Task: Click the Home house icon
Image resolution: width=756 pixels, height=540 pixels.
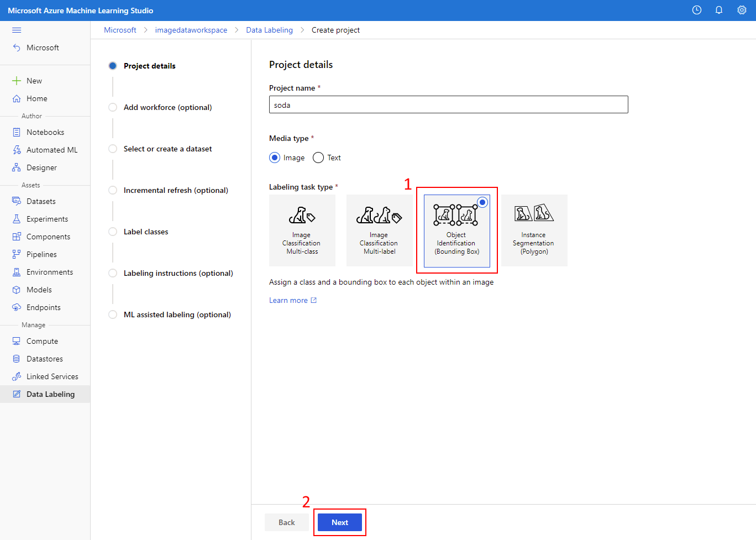Action: point(17,98)
